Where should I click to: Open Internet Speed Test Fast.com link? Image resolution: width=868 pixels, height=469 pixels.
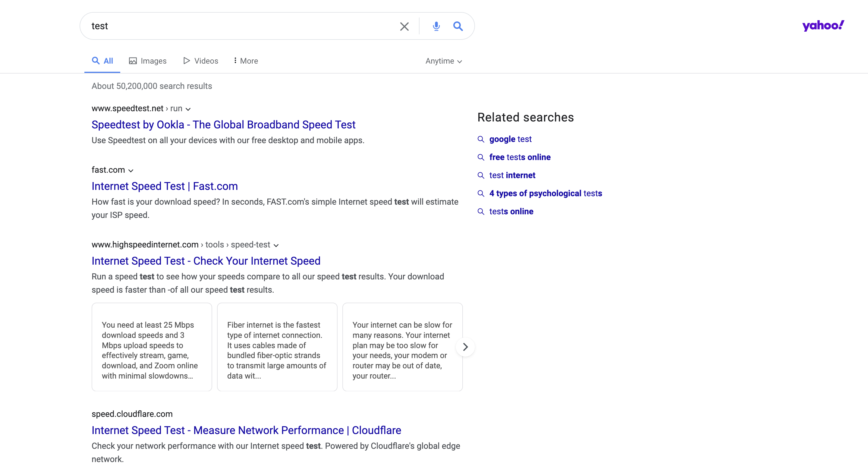[x=165, y=186]
